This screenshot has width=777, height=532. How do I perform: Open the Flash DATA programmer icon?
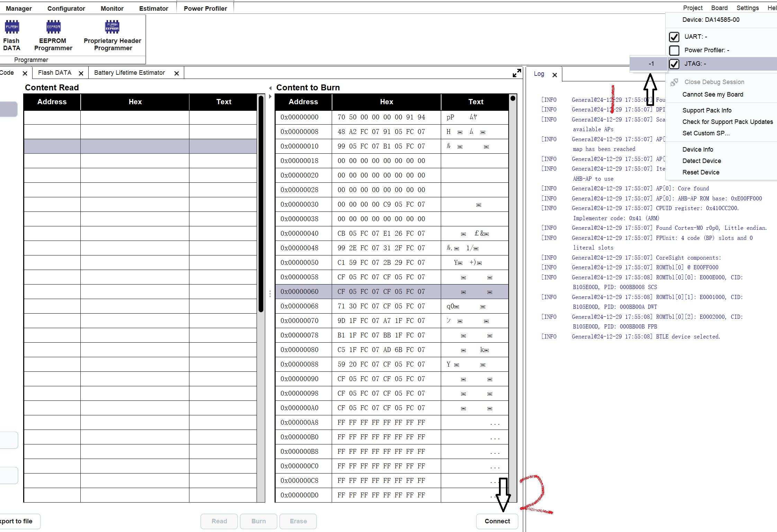[12, 27]
